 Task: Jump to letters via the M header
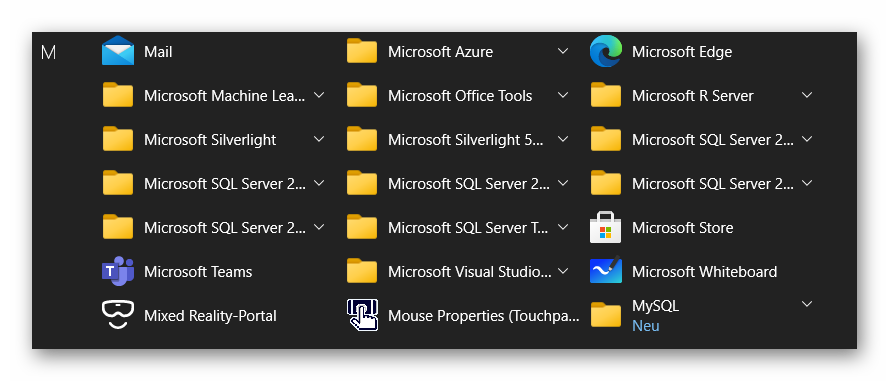pyautogui.click(x=49, y=53)
